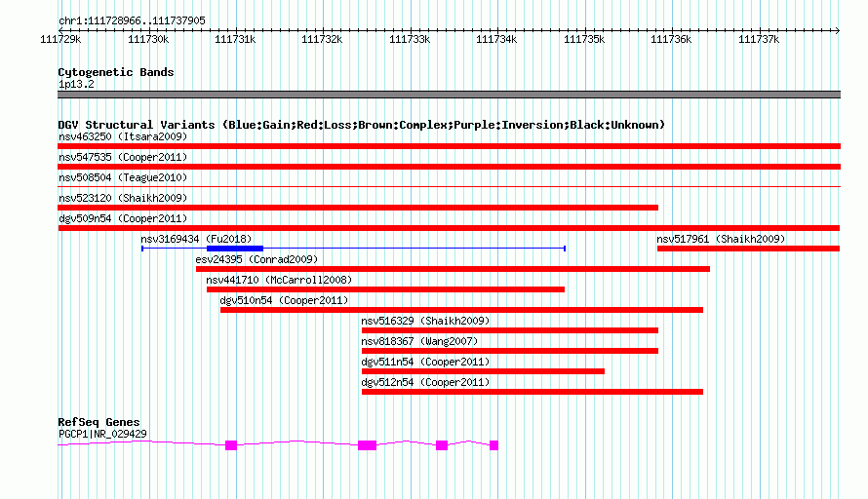
Task: Click the nsv818367 (Wang2007) label
Action: coord(419,341)
